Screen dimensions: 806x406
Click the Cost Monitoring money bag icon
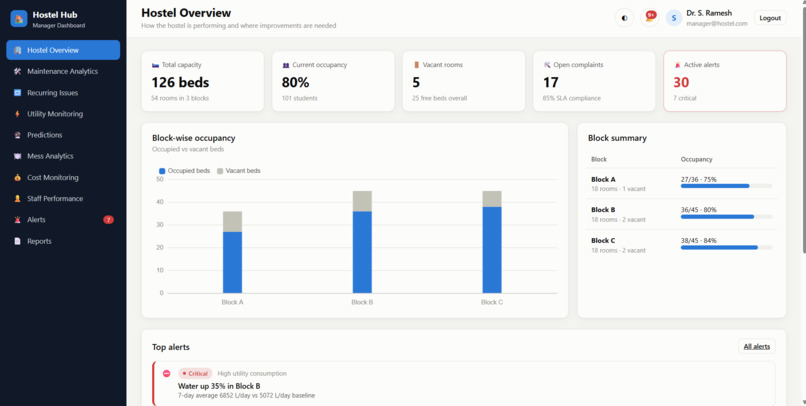[17, 178]
